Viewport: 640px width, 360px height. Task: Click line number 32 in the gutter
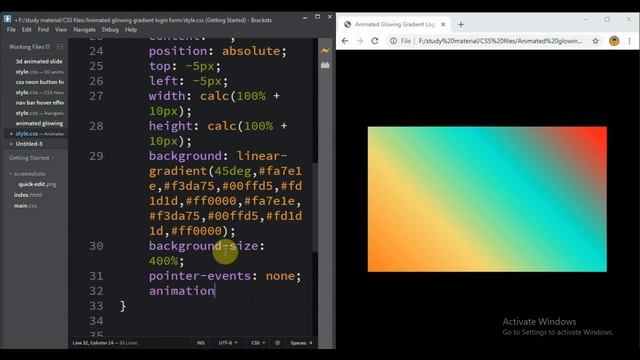click(x=96, y=291)
